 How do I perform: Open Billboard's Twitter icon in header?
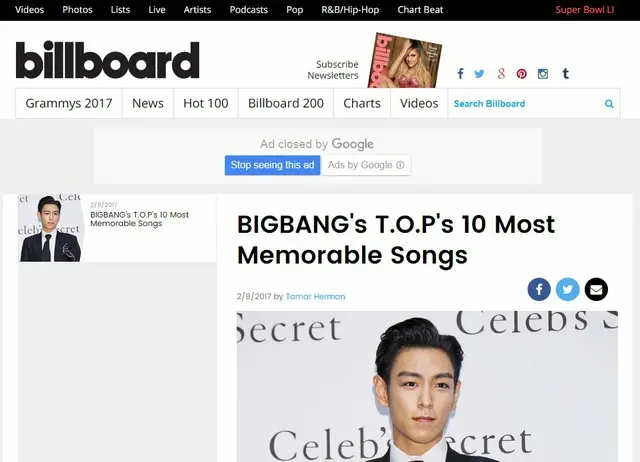tap(480, 74)
